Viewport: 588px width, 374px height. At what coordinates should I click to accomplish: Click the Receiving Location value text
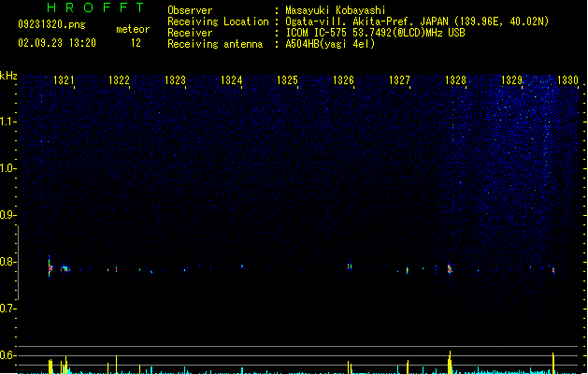click(417, 22)
